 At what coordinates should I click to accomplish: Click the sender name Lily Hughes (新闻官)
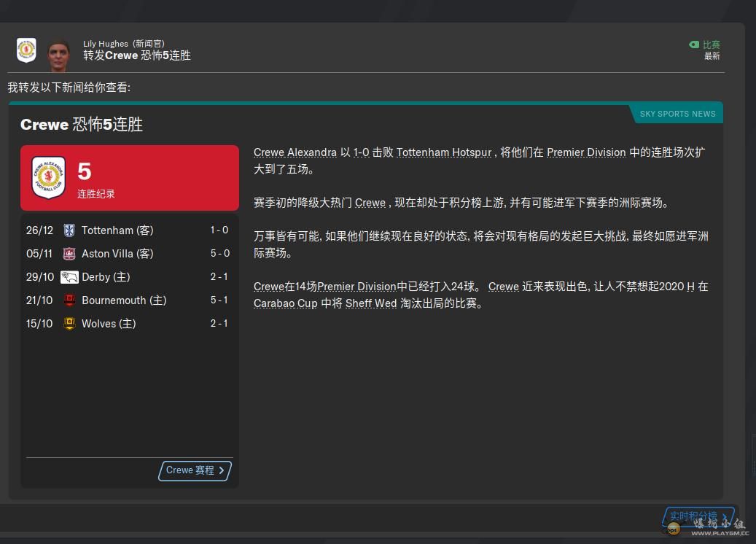click(x=124, y=44)
